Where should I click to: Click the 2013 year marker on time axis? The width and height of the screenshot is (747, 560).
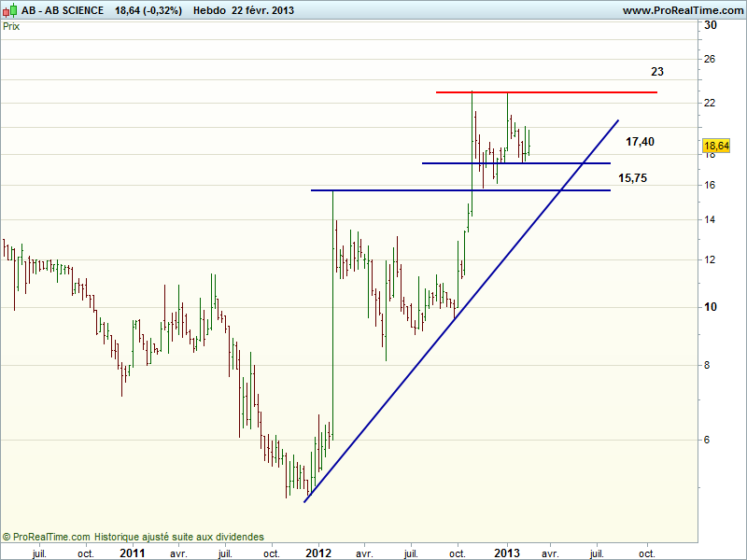(x=507, y=553)
